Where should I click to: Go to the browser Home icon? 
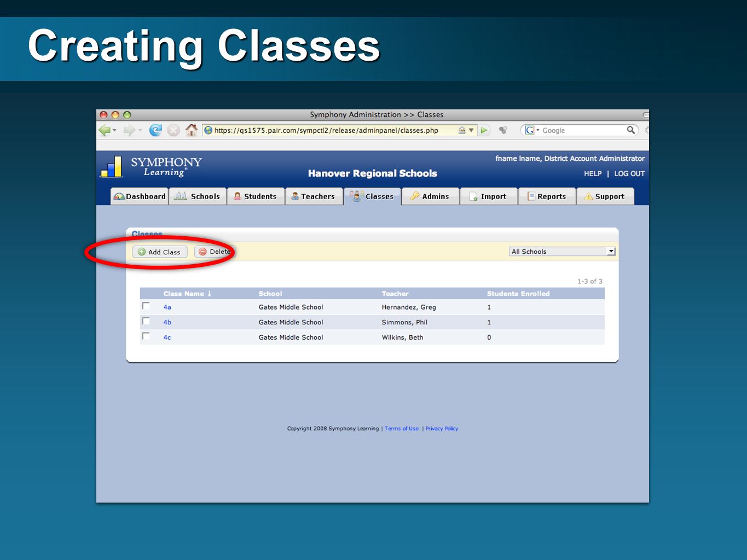191,130
